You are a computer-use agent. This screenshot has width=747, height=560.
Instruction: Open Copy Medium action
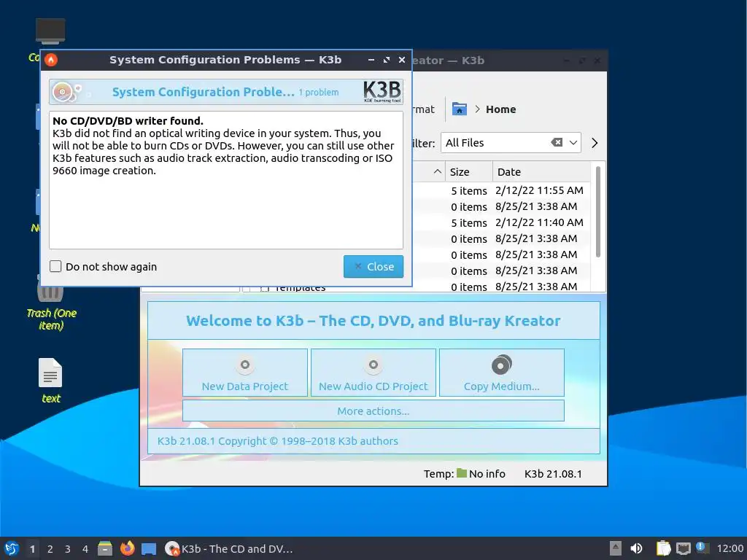tap(502, 373)
